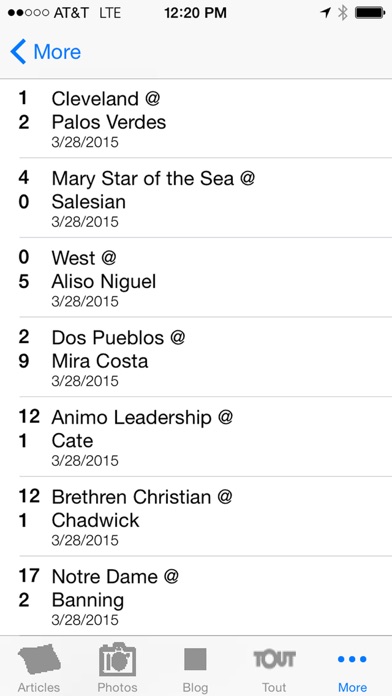
Task: Open the Cleveland @ Palos Verdes game
Action: [x=196, y=119]
